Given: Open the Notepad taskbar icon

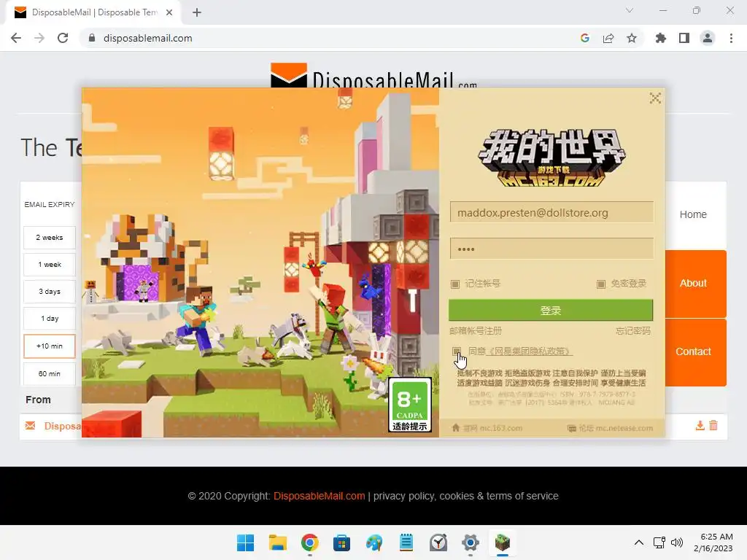Looking at the screenshot, I should pos(406,542).
